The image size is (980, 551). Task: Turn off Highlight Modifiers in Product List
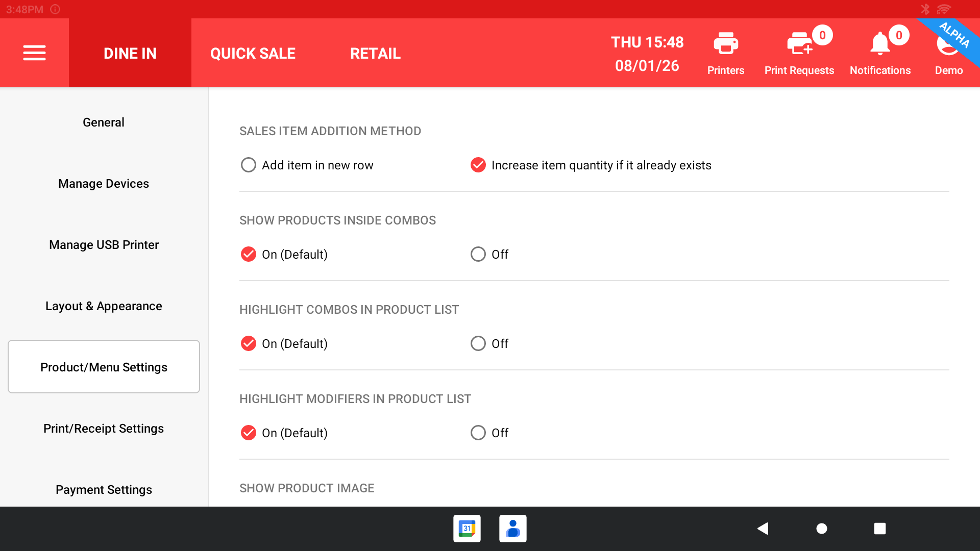[x=478, y=433]
